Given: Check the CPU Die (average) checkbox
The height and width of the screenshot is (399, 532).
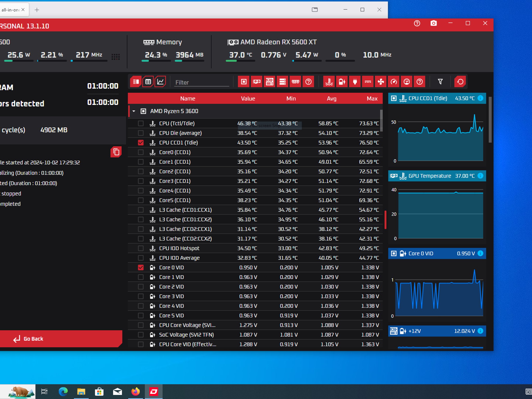Looking at the screenshot, I should coord(141,133).
